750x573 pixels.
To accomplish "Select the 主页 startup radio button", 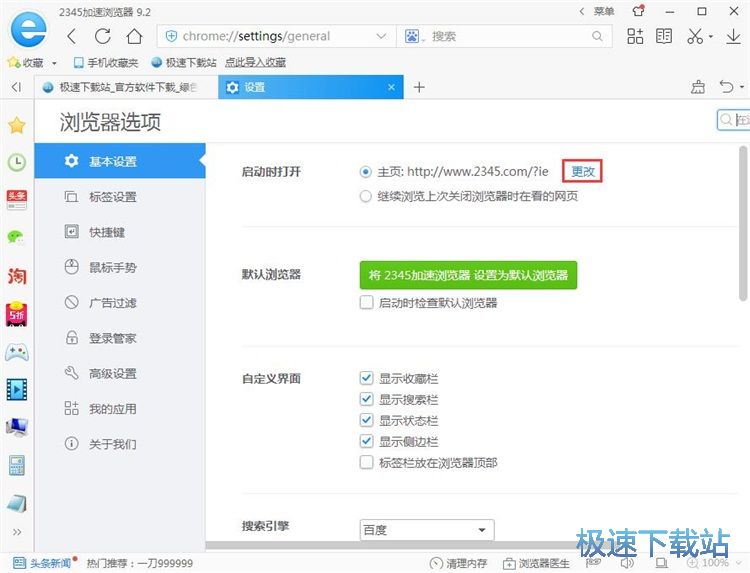I will pos(365,172).
